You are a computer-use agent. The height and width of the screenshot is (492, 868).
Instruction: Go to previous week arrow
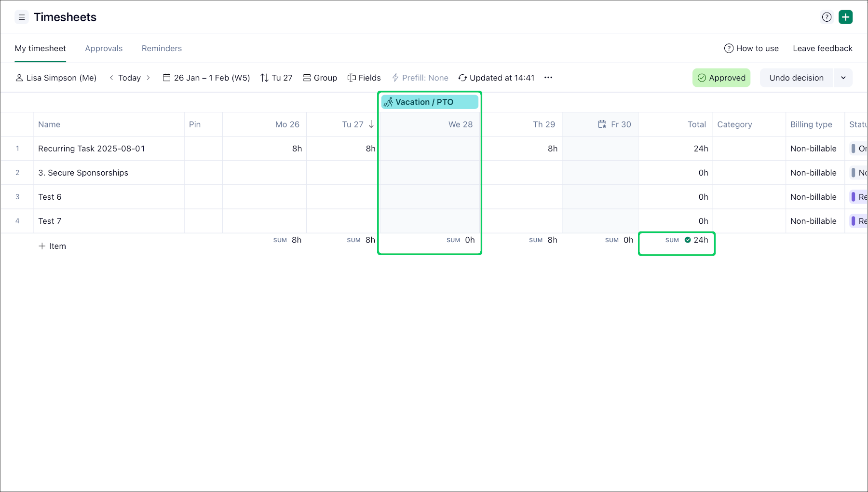pos(111,78)
